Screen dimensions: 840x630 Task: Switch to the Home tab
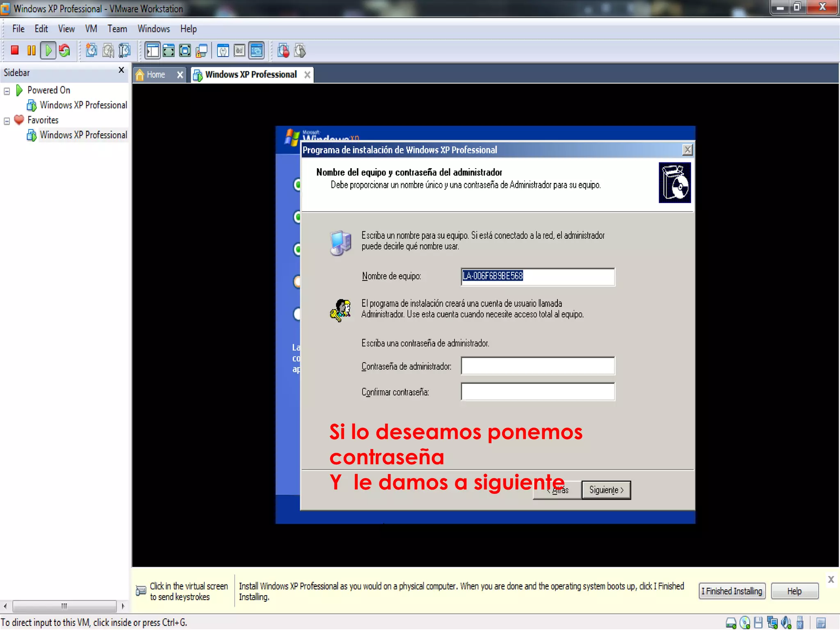pos(156,75)
